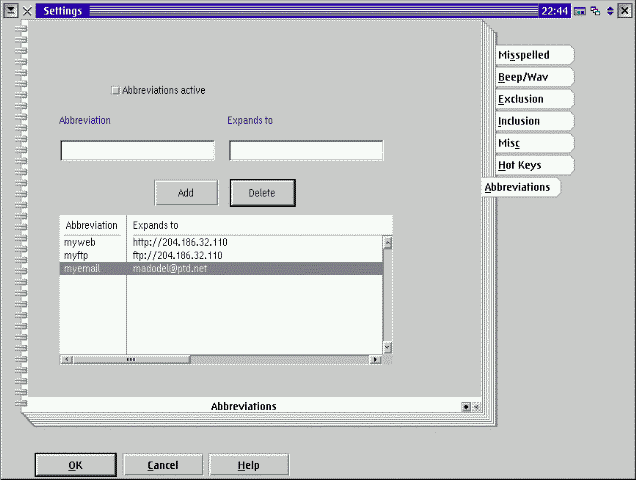Click the X icon beside Settings title

[x=27, y=10]
